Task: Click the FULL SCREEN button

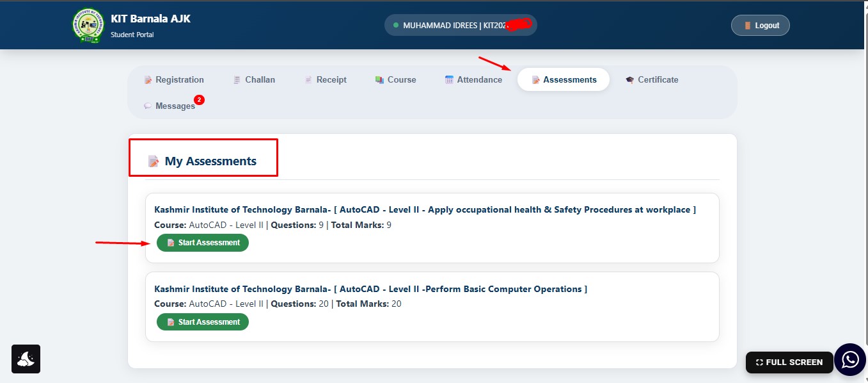Action: pos(789,363)
